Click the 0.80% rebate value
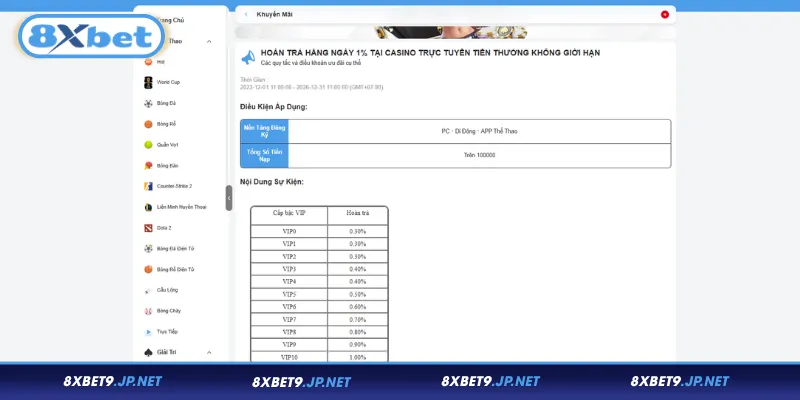Image resolution: width=800 pixels, height=400 pixels. (358, 332)
